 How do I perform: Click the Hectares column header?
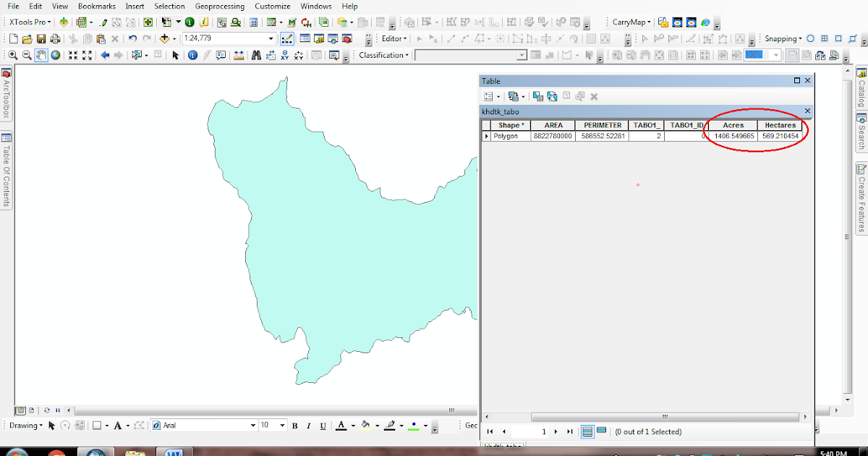[780, 125]
